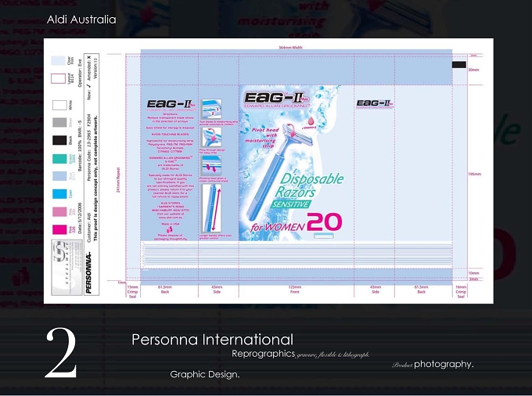Click the '15mm Crimp Seal' label
The width and height of the screenshot is (532, 396).
pyautogui.click(x=133, y=292)
